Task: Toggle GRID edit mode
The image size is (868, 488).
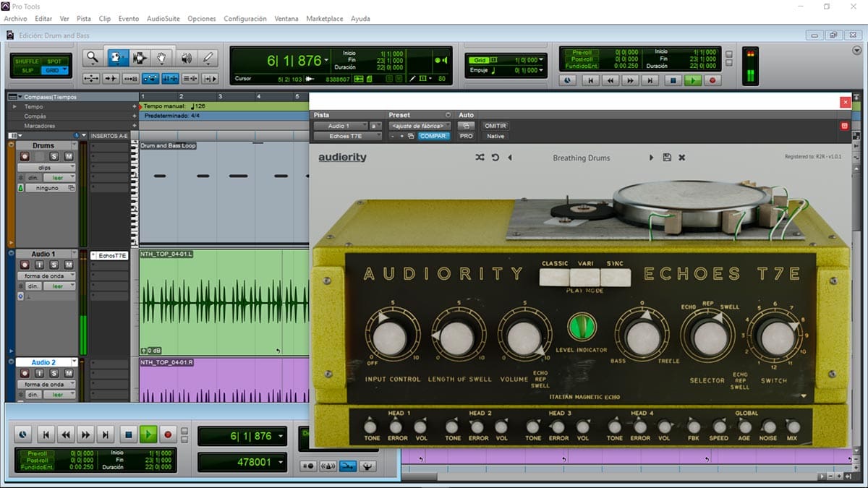Action: tap(55, 70)
